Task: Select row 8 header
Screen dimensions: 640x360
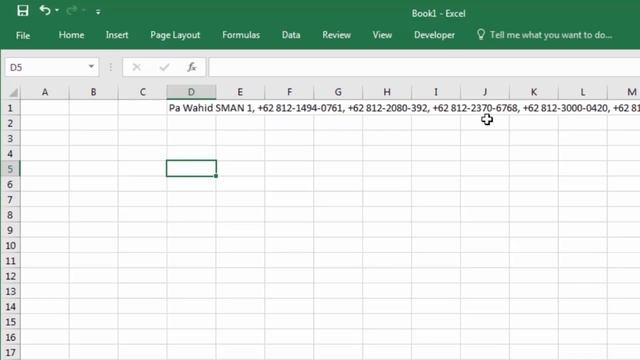Action: pos(10,215)
